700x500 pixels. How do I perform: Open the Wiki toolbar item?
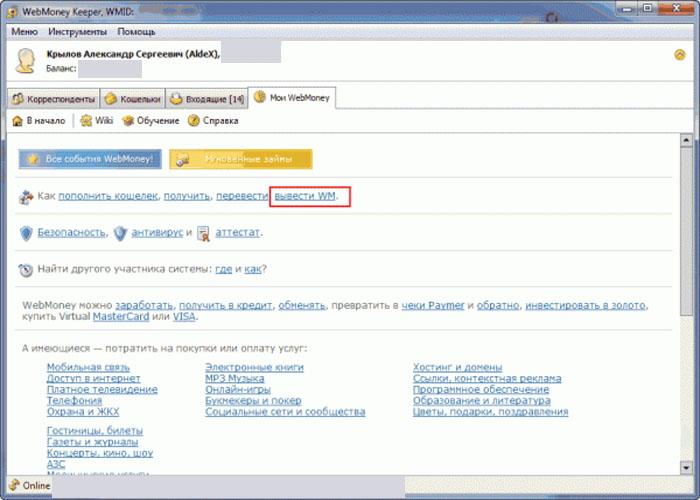(x=96, y=121)
